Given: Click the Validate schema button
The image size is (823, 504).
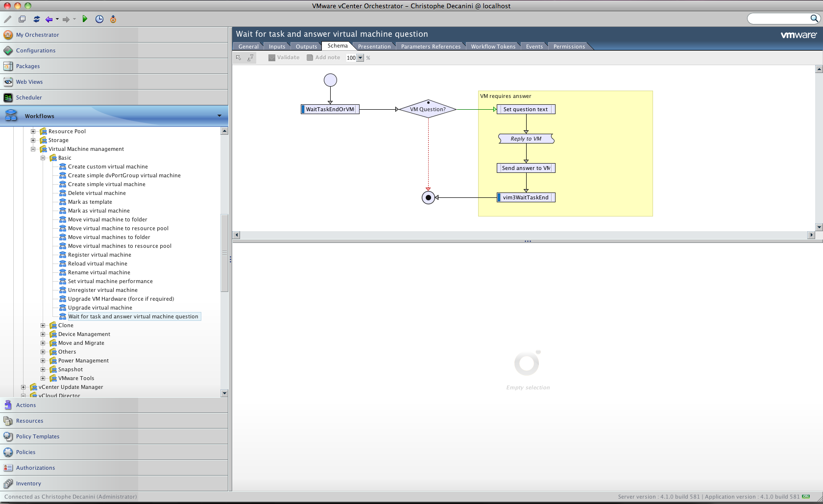Looking at the screenshot, I should tap(284, 58).
